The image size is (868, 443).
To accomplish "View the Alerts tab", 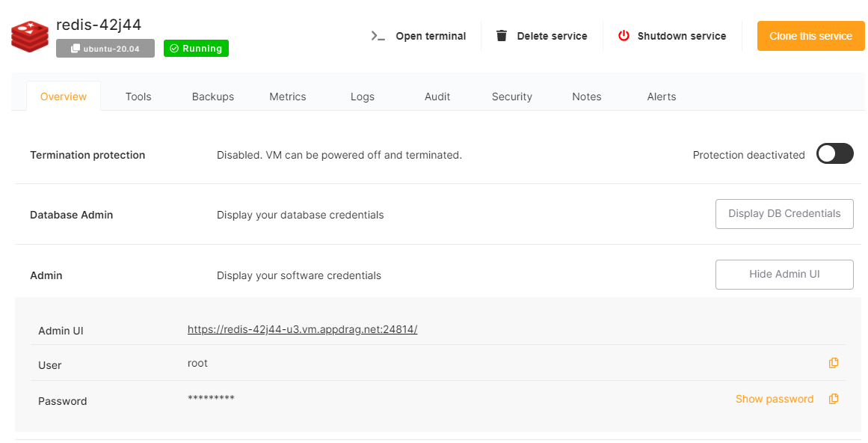I will (x=662, y=97).
